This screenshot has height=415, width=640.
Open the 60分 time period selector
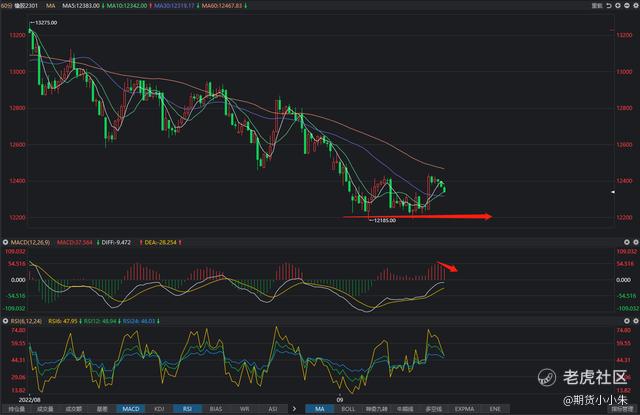(9, 7)
